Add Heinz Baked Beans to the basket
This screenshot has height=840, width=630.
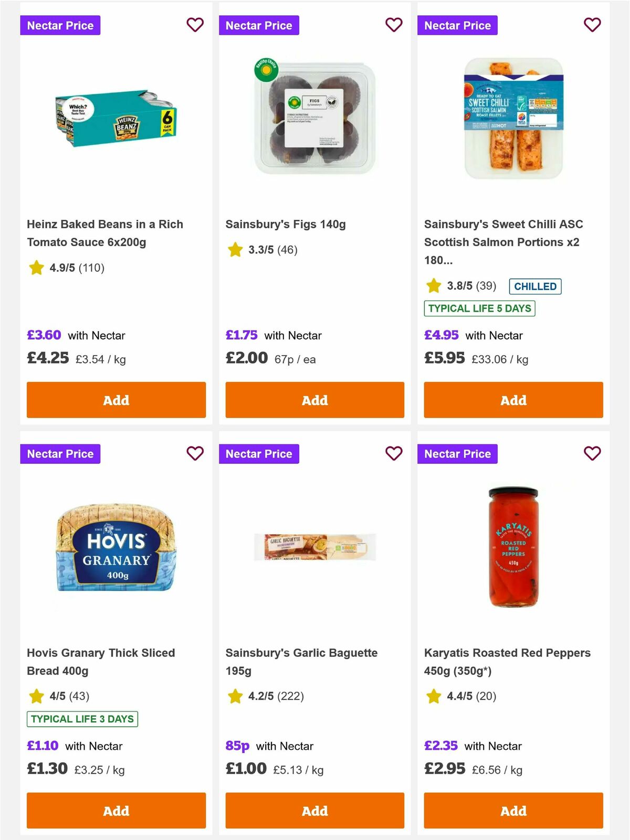tap(116, 400)
